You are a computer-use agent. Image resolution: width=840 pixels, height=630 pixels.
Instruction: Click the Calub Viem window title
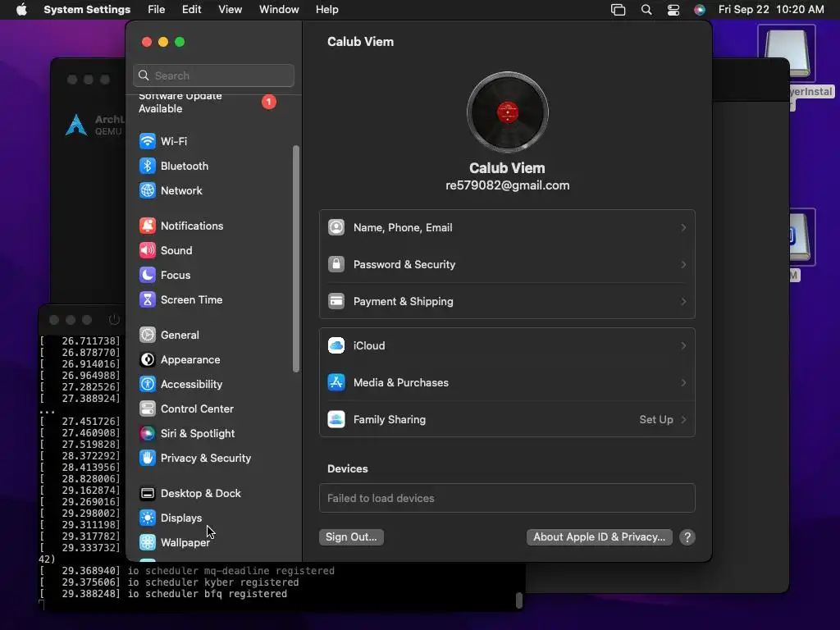click(x=361, y=42)
